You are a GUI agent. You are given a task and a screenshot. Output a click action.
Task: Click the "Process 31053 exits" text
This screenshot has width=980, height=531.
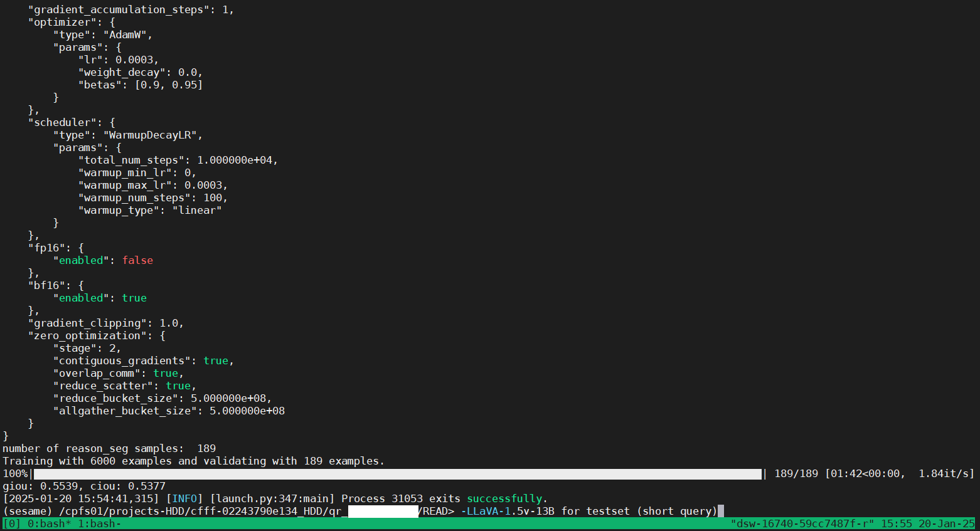[x=401, y=498]
